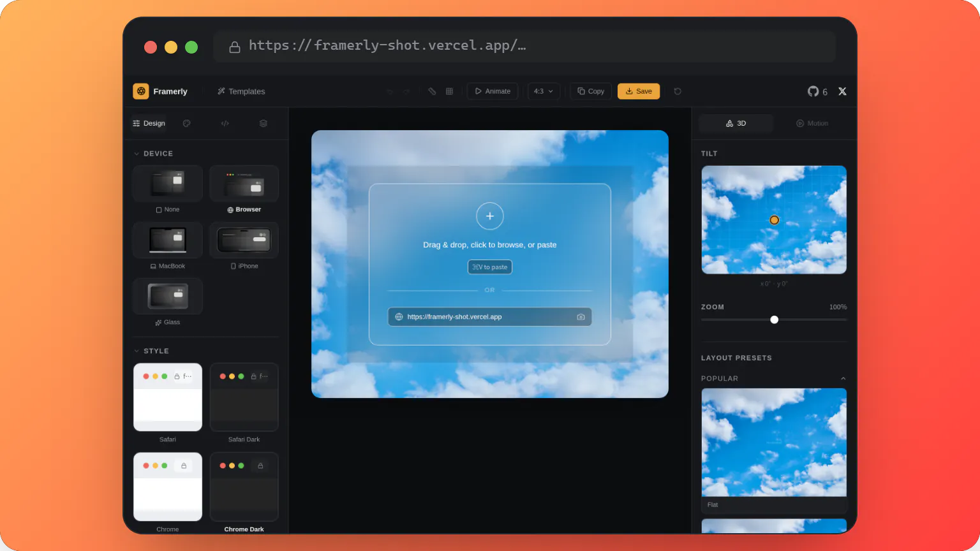Select the None device option
980x551 pixels.
(168, 190)
